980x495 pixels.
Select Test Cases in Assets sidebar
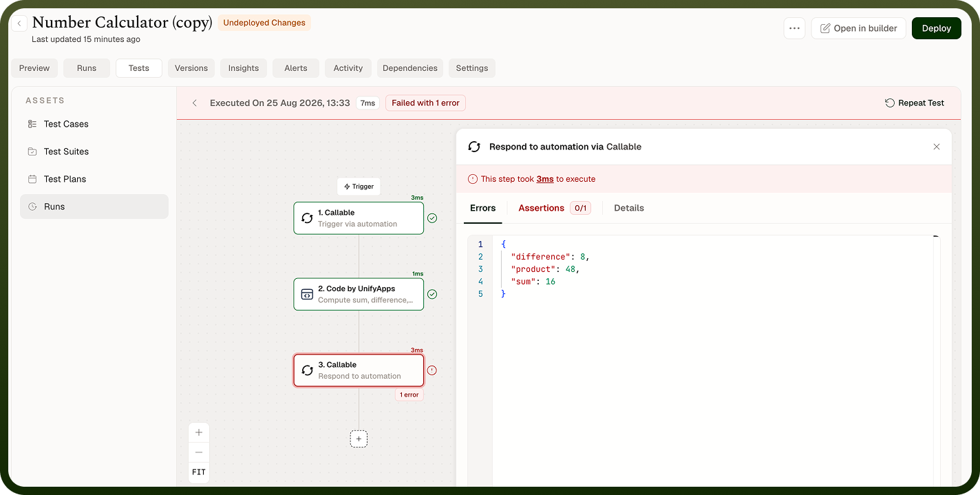click(x=94, y=124)
